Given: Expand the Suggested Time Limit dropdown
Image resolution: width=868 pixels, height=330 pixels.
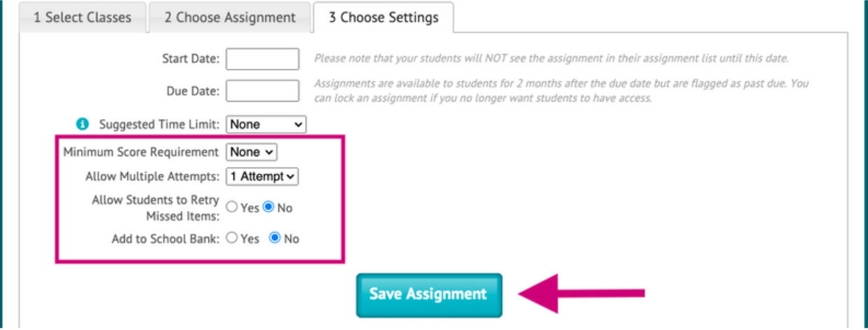Looking at the screenshot, I should coord(266,125).
